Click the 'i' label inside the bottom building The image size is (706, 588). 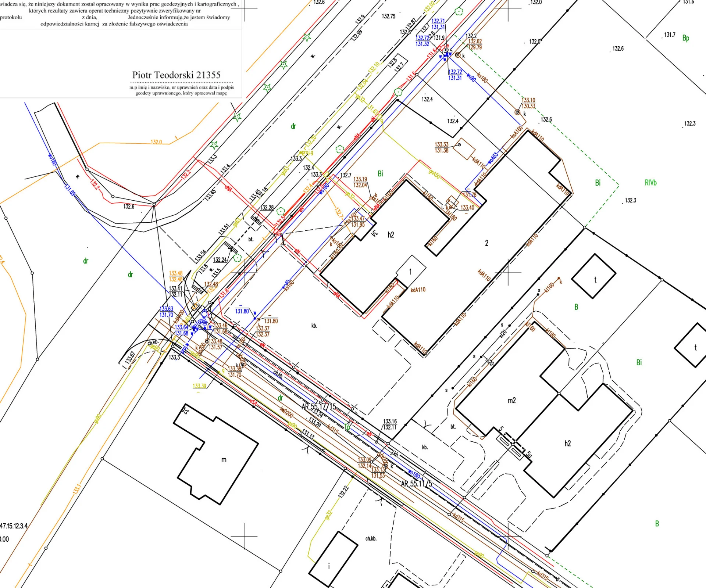tap(329, 566)
